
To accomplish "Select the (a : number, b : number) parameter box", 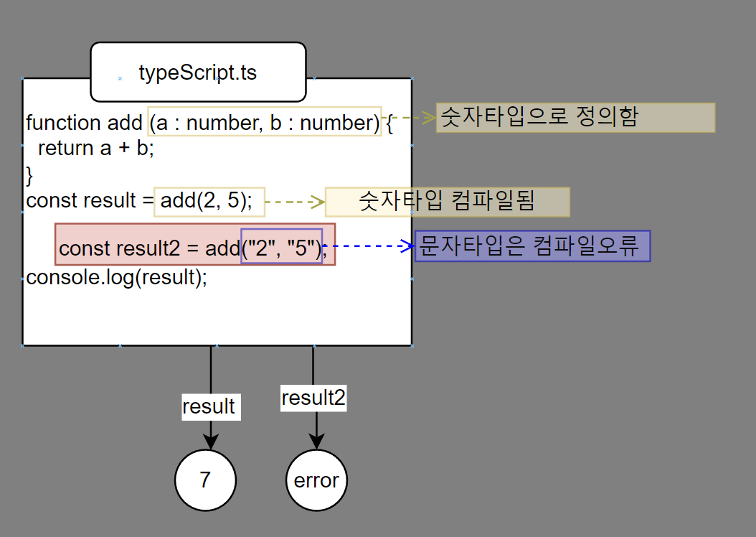I will [265, 123].
